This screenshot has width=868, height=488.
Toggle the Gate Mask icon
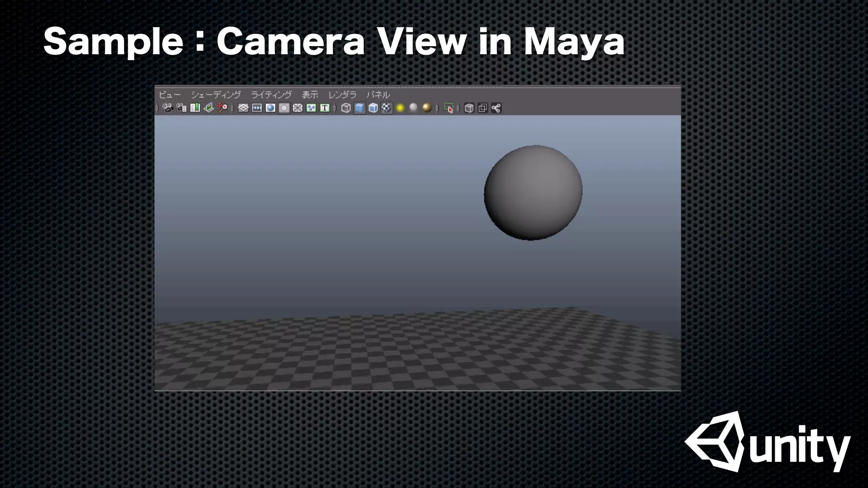pyautogui.click(x=284, y=108)
